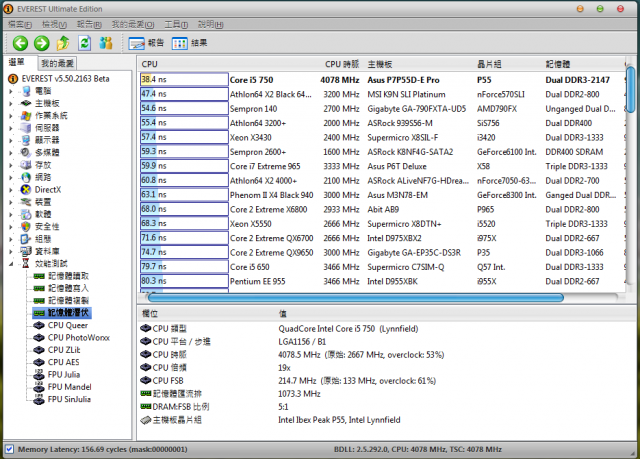Expand the Operating System (作業系統) node arrow
Viewport: 640px width, 459px height.
(x=11, y=115)
